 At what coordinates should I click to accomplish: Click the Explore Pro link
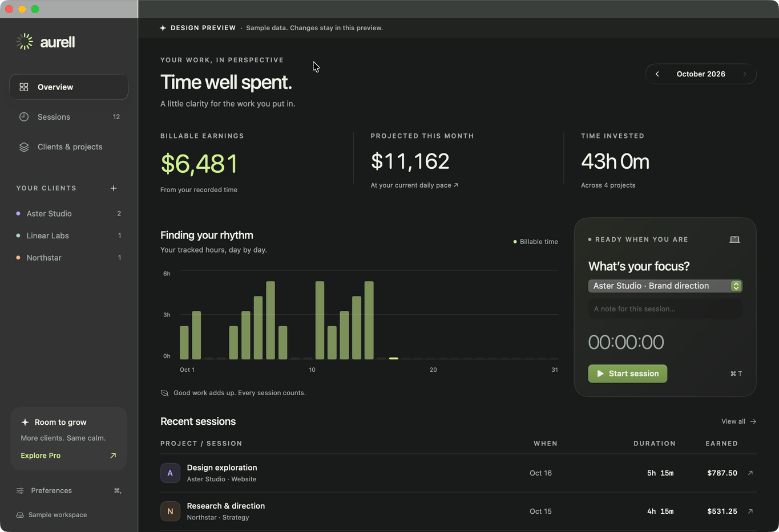[41, 456]
